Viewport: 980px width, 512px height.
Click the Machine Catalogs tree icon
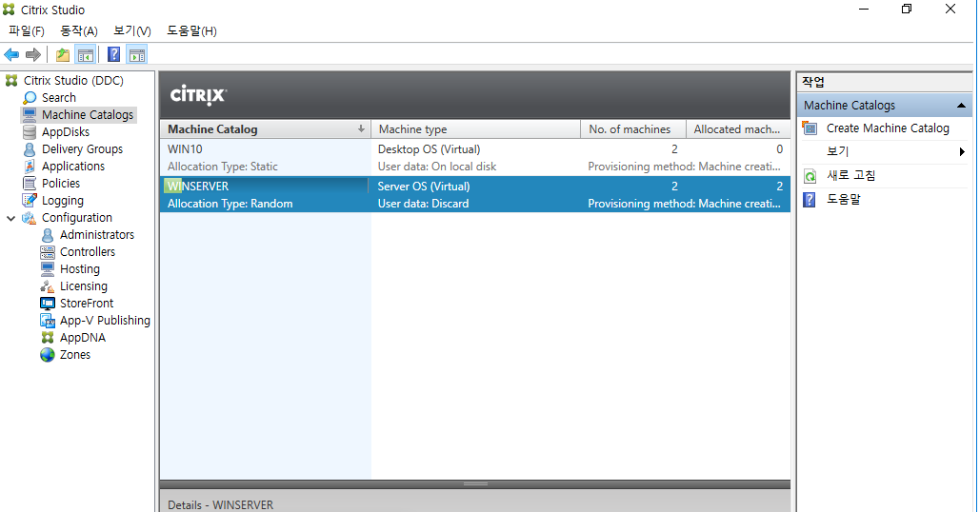[30, 115]
